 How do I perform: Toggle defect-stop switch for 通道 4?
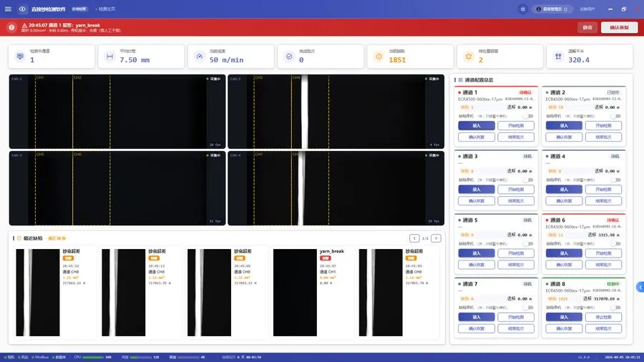(x=617, y=180)
